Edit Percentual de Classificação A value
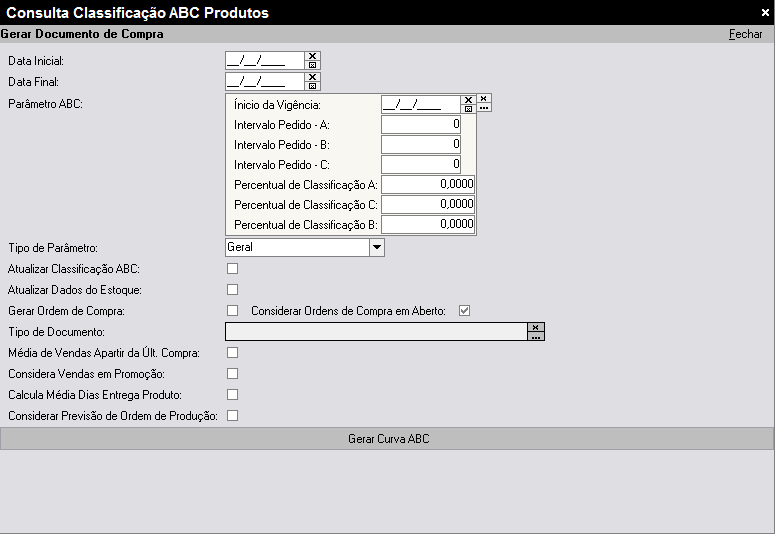This screenshot has width=775, height=534. 428,184
